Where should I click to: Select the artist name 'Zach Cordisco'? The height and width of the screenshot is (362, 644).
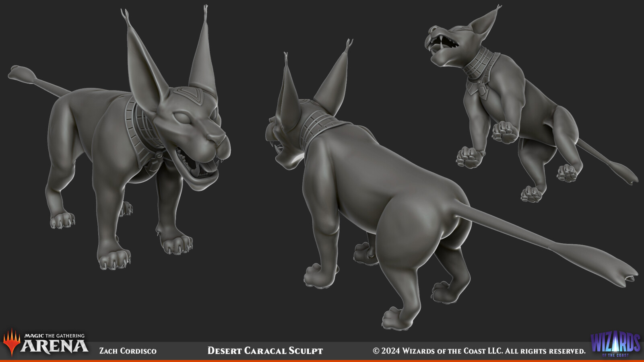tap(128, 351)
